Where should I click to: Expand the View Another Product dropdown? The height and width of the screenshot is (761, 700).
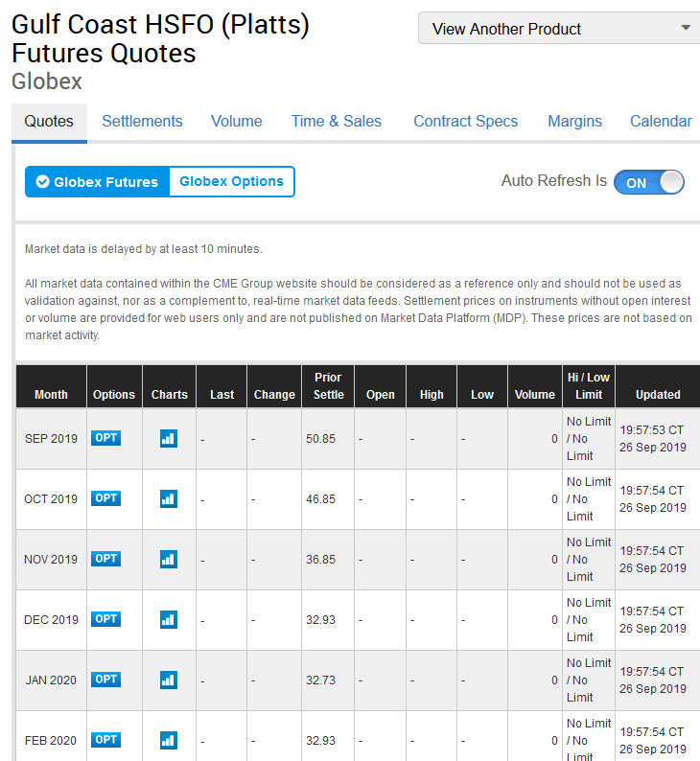[559, 29]
